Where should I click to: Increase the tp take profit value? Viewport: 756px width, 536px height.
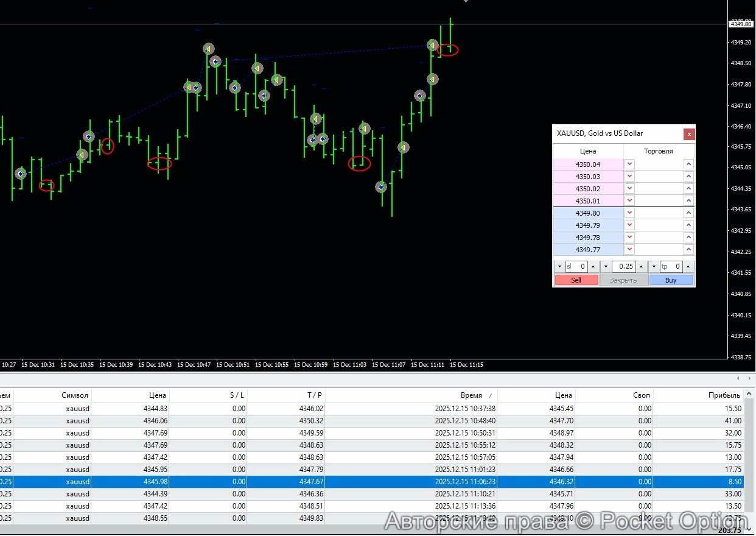coord(688,267)
